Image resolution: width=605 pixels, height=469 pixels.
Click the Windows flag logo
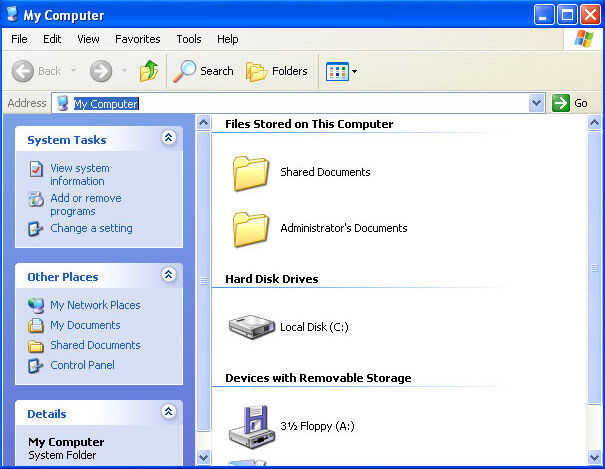[584, 39]
